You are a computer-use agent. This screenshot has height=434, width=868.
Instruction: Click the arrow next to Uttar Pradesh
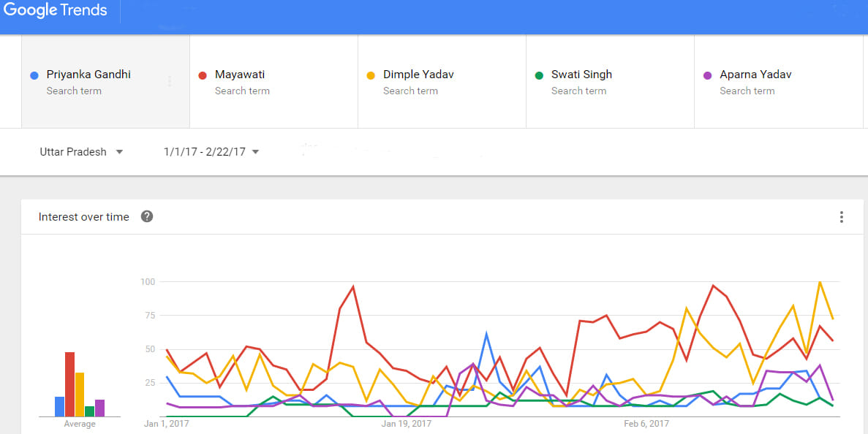coord(119,152)
